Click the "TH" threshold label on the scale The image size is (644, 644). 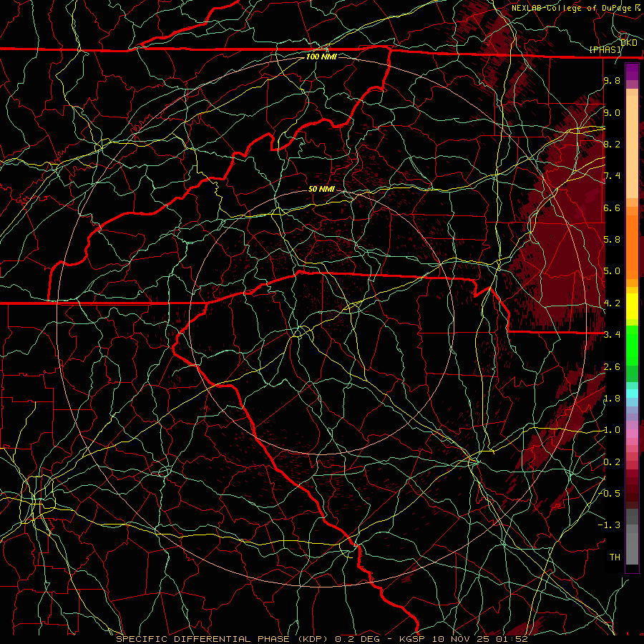615,557
